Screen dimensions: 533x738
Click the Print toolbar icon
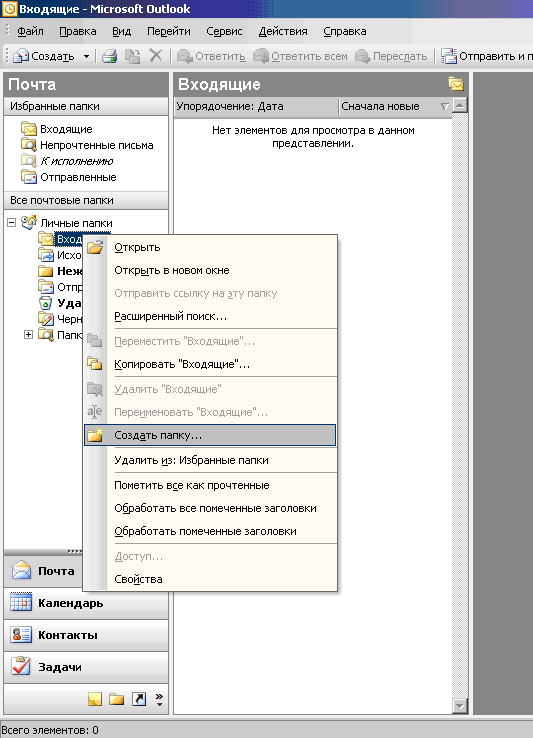(110, 56)
